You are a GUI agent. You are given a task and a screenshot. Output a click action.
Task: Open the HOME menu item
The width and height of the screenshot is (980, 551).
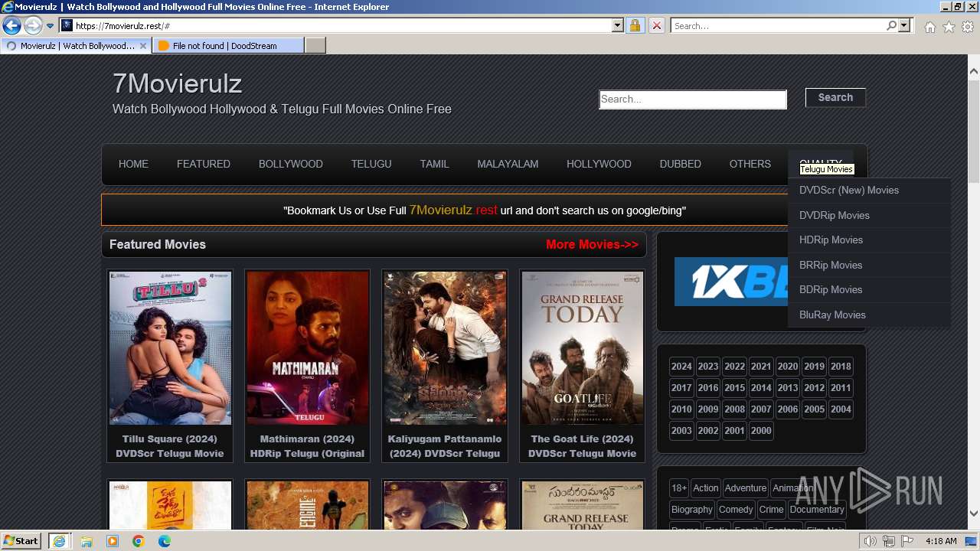[133, 164]
